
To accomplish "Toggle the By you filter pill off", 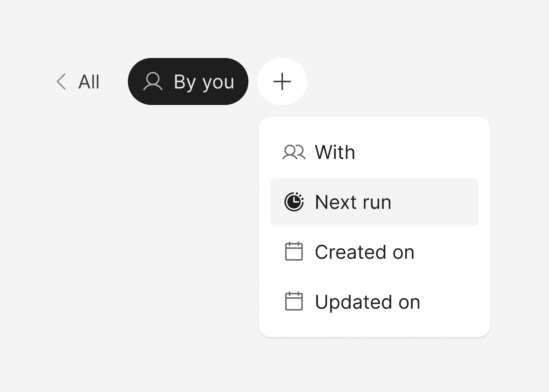I will [x=188, y=81].
